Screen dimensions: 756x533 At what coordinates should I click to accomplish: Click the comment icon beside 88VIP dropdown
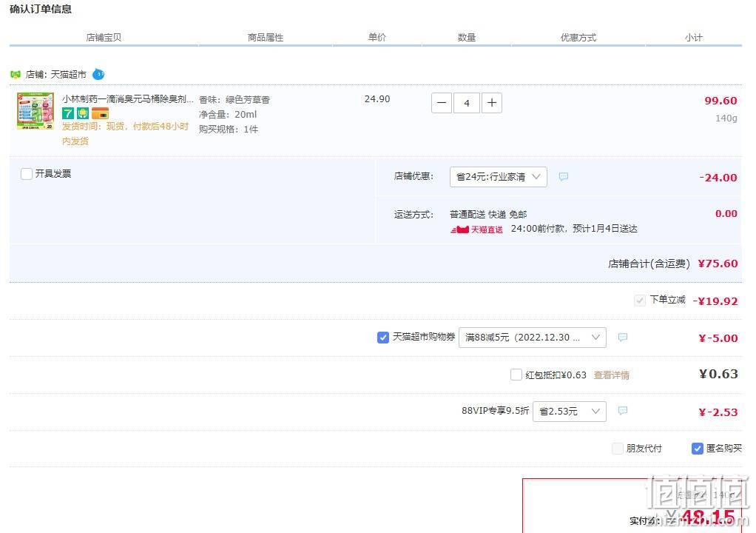tap(622, 410)
